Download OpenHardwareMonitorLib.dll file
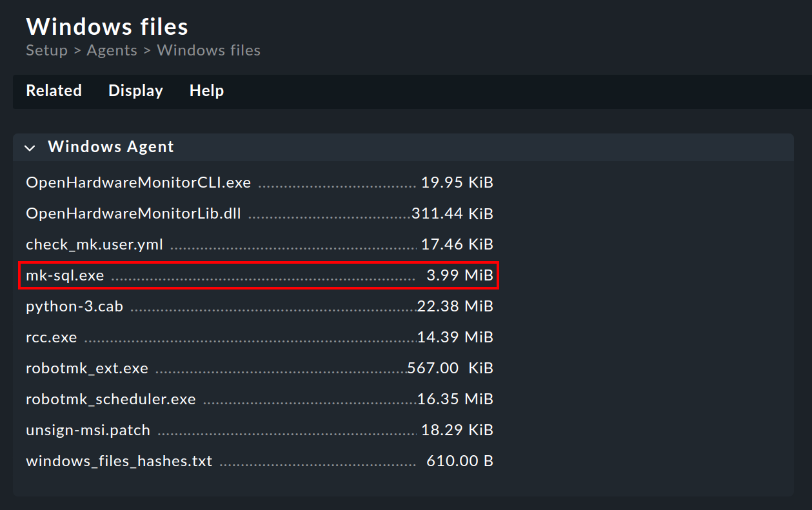 [x=134, y=213]
